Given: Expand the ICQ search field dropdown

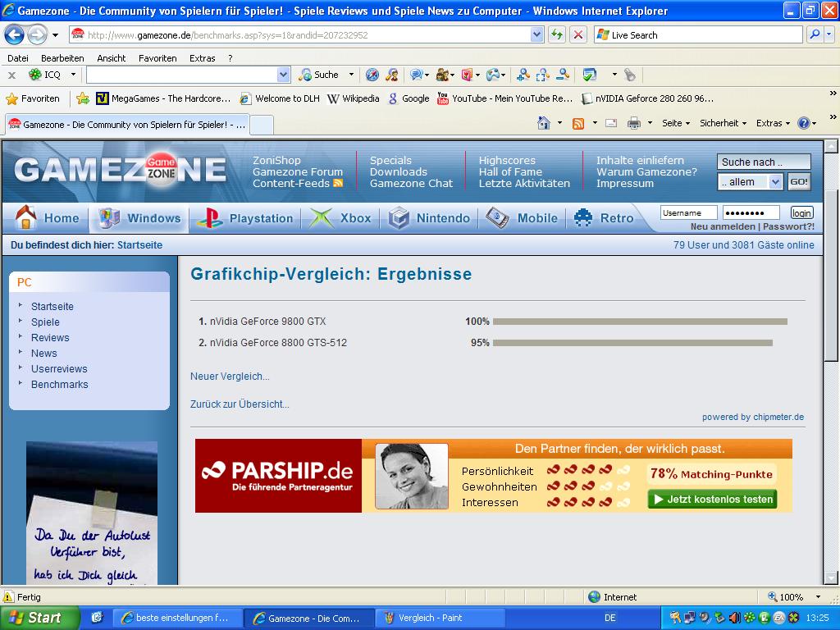Looking at the screenshot, I should (x=283, y=75).
